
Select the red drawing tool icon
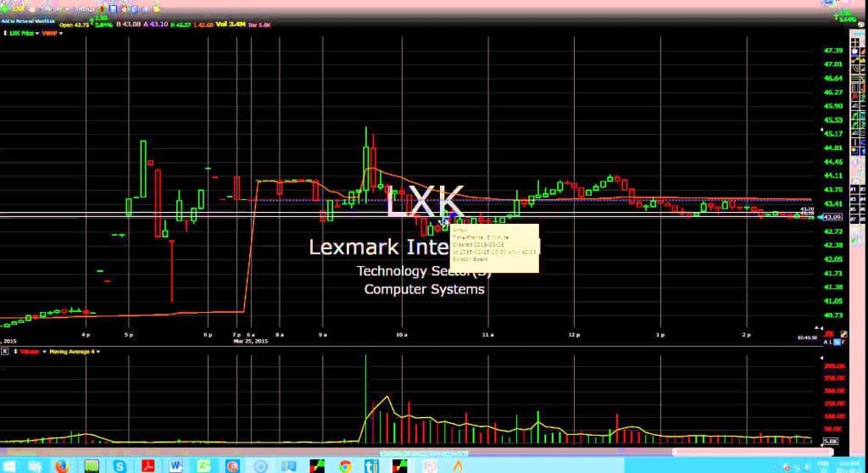(x=854, y=97)
